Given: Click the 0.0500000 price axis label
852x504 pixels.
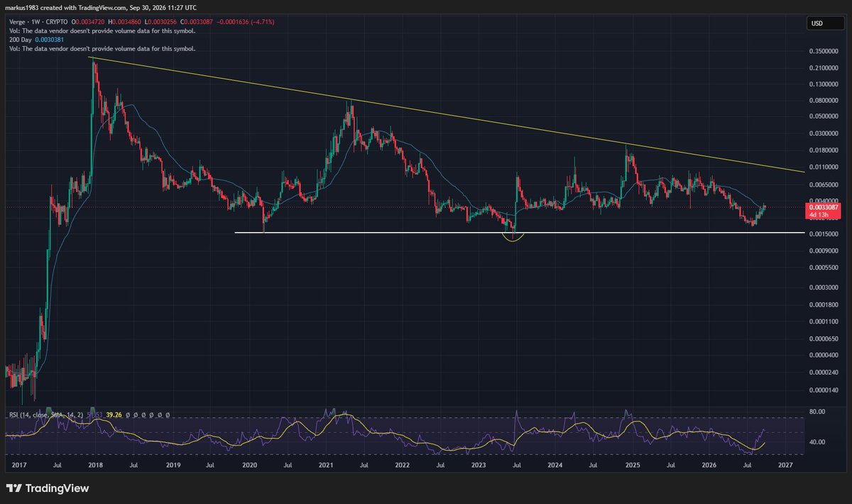Looking at the screenshot, I should [x=823, y=116].
